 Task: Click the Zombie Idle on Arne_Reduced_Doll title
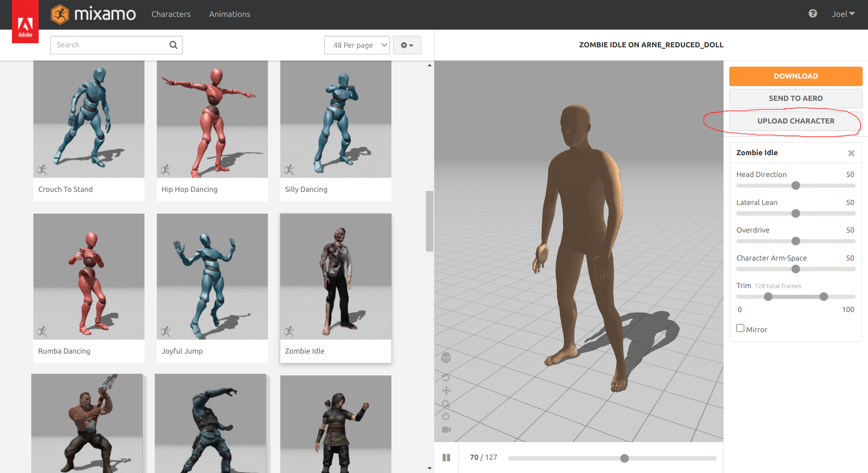point(651,45)
